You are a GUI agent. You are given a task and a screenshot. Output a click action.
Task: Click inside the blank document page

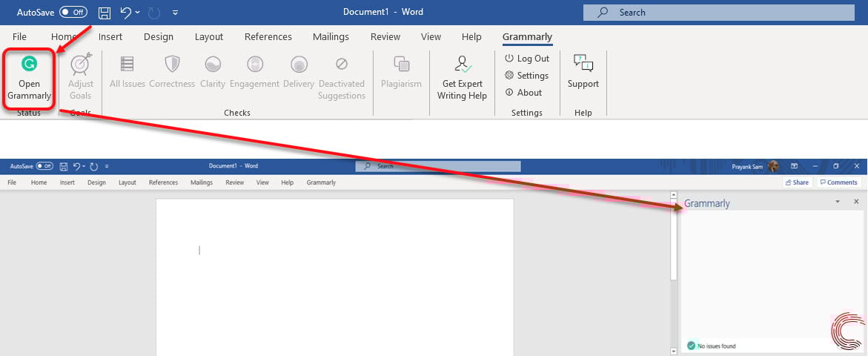pos(335,277)
